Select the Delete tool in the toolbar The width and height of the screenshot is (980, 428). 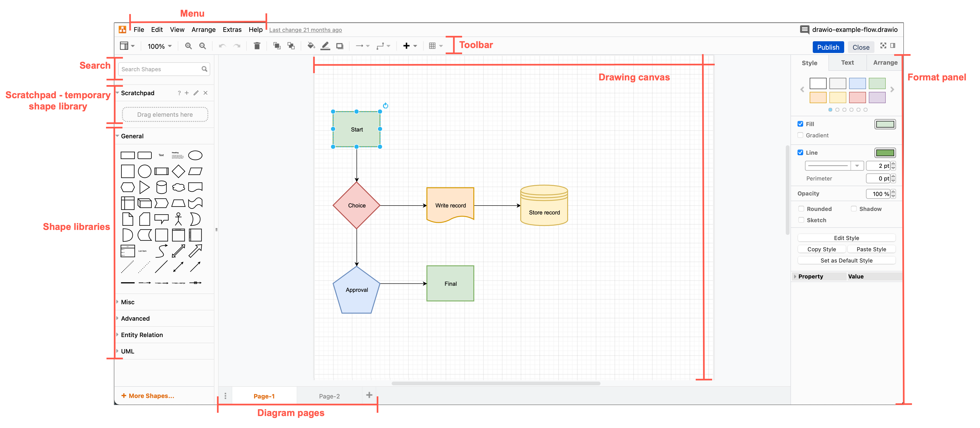point(257,46)
